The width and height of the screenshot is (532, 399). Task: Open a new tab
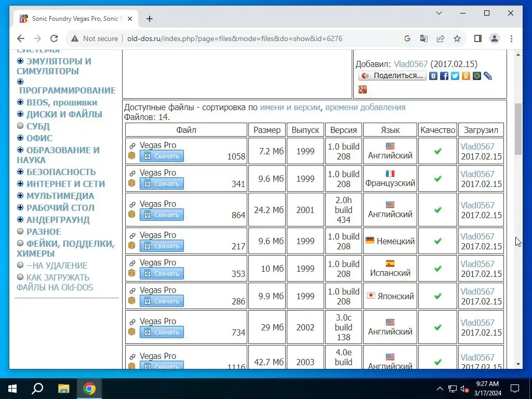pos(150,19)
